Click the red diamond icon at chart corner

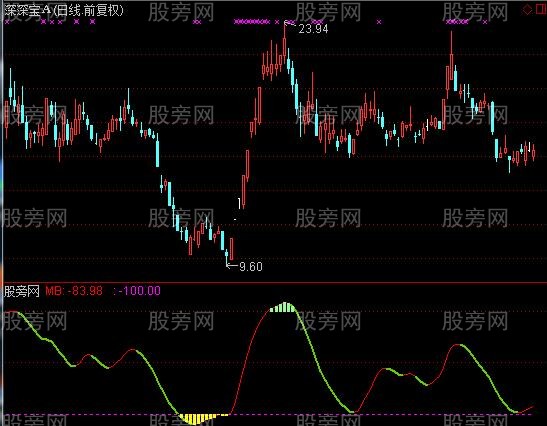click(527, 10)
